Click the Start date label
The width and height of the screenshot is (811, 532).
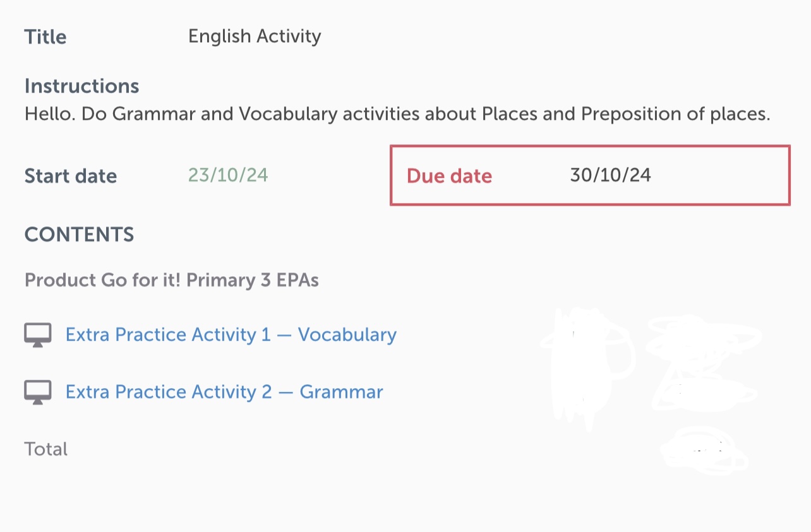coord(71,176)
